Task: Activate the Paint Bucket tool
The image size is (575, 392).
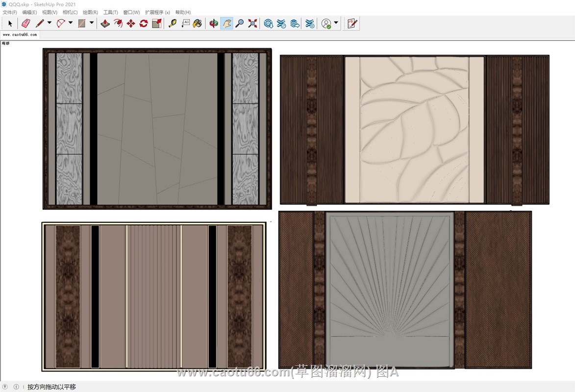Action: (x=198, y=23)
